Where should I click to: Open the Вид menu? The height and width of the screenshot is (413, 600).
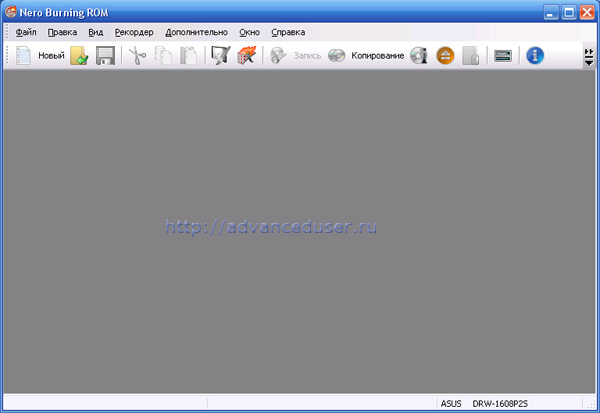pos(96,33)
